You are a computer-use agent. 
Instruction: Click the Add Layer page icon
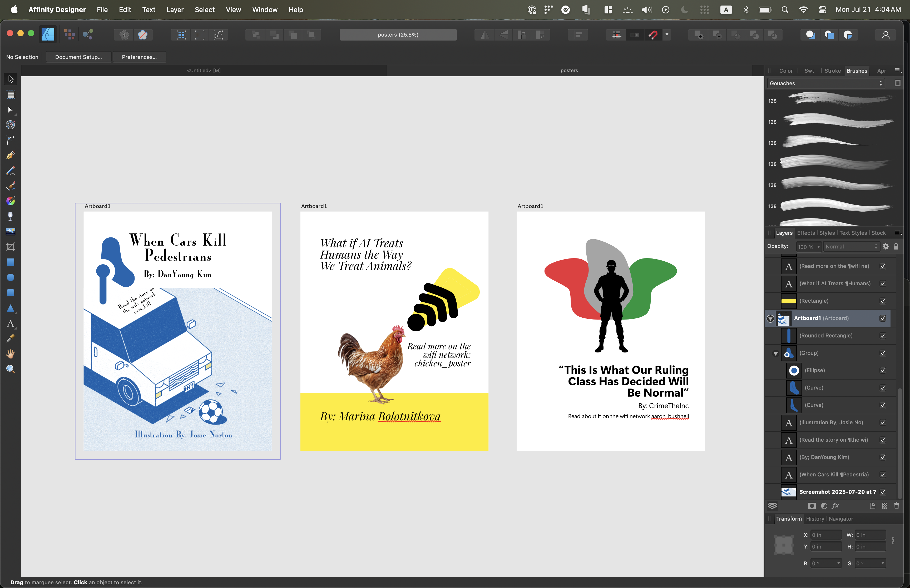[873, 506]
